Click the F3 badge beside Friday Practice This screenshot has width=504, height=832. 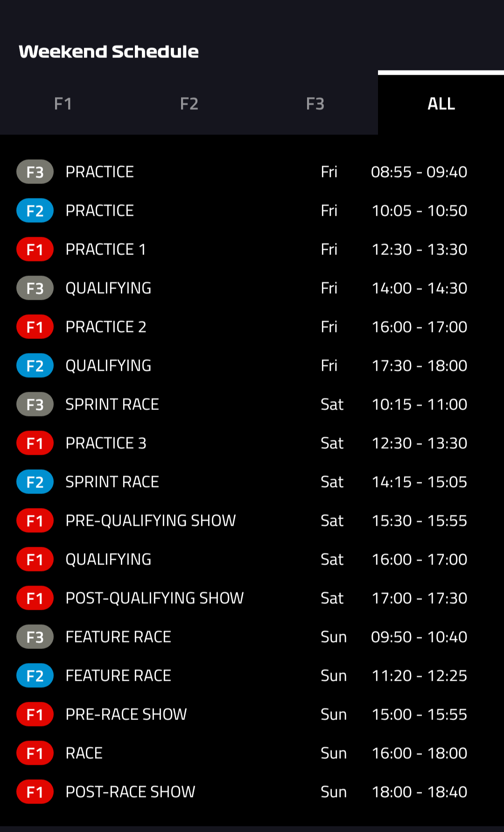(35, 172)
